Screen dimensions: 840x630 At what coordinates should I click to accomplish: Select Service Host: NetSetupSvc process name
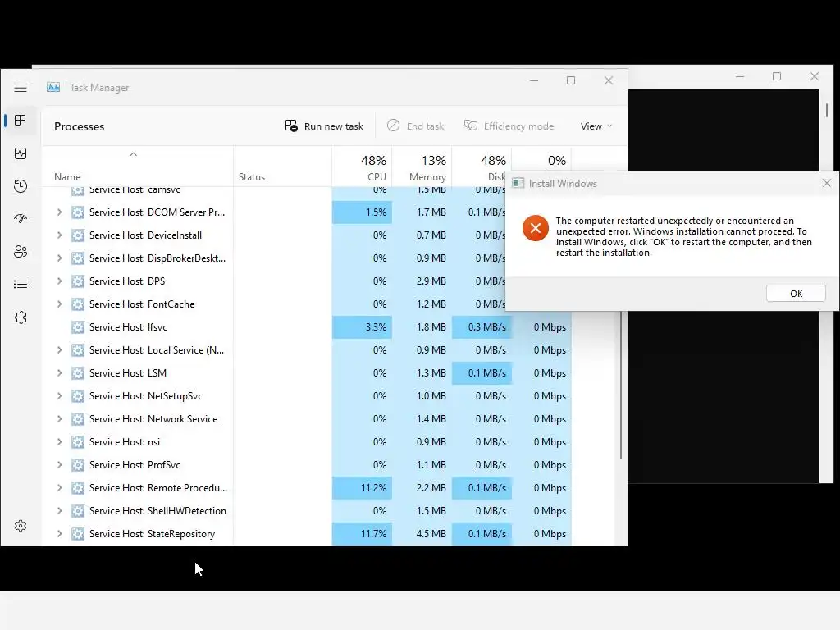tap(146, 396)
